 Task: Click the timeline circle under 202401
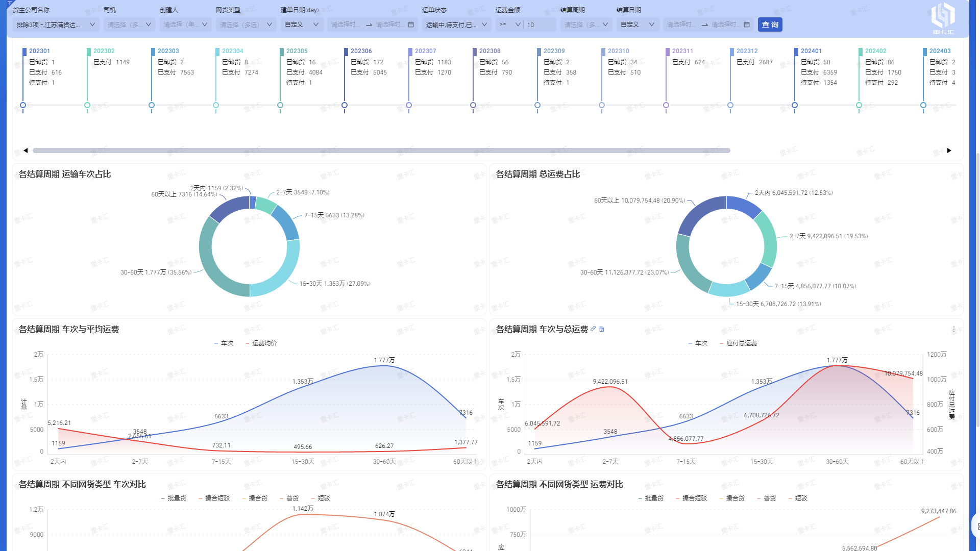click(795, 105)
